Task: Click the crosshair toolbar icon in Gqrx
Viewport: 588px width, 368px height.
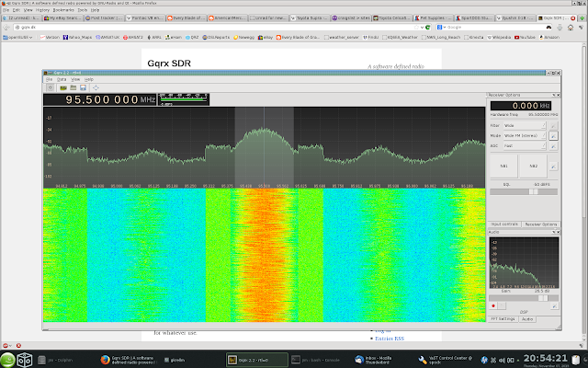Action: (x=96, y=88)
